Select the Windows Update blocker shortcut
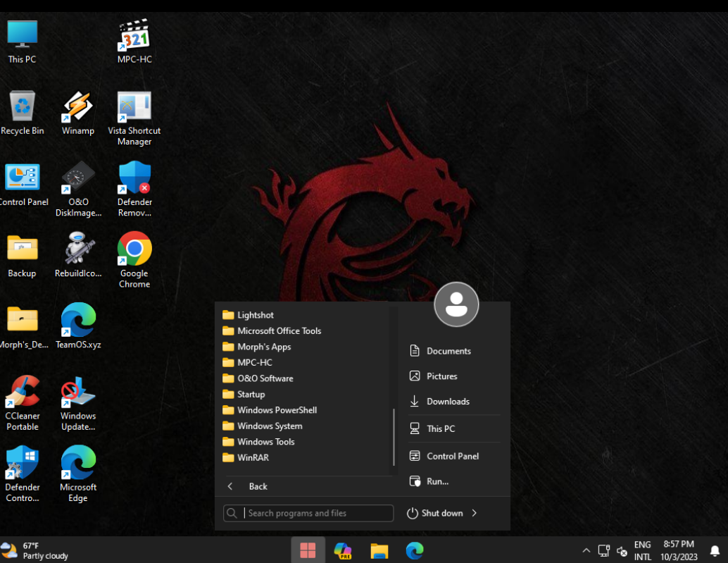 78,403
